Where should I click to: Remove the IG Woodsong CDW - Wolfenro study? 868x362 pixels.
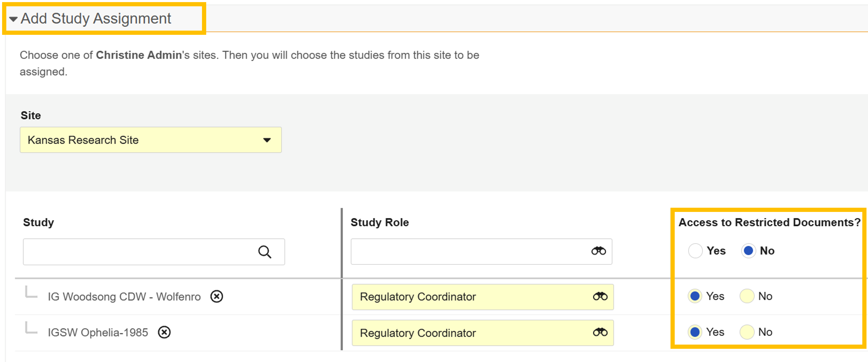pyautogui.click(x=217, y=297)
